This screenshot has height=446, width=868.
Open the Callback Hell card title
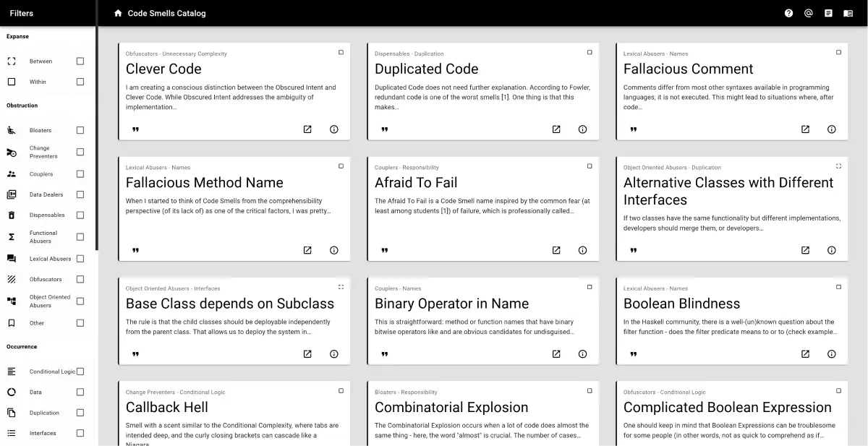[166, 407]
